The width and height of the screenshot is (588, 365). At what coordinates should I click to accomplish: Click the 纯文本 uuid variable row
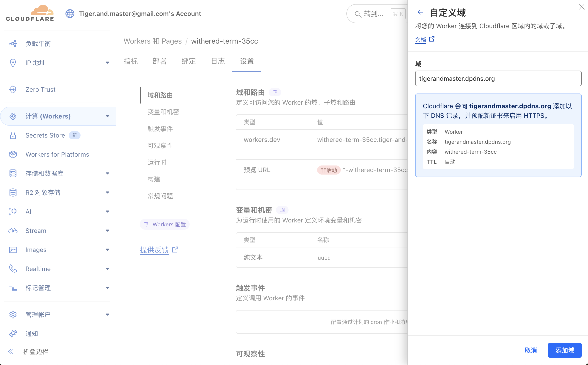pos(322,257)
